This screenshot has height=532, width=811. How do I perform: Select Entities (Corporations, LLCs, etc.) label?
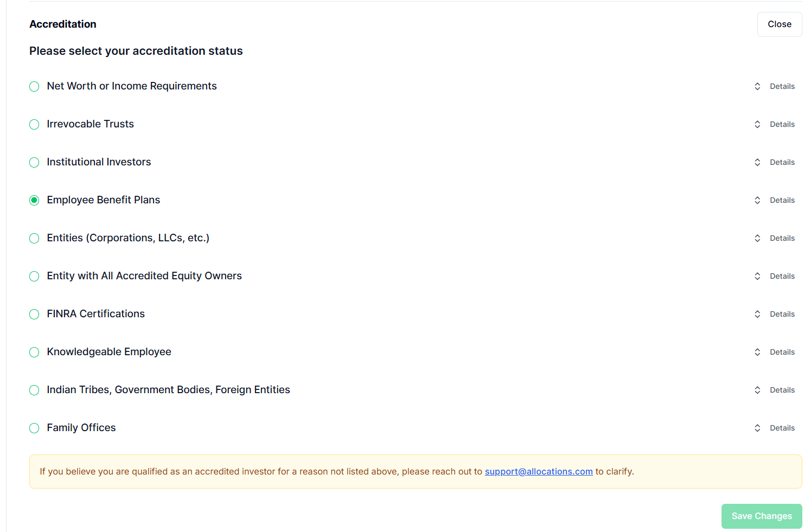(x=128, y=238)
